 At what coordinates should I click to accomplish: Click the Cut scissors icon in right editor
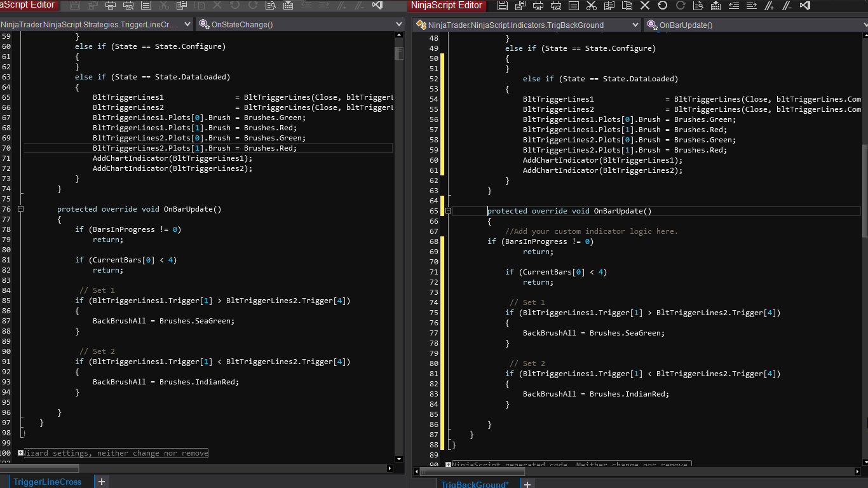[x=592, y=6]
